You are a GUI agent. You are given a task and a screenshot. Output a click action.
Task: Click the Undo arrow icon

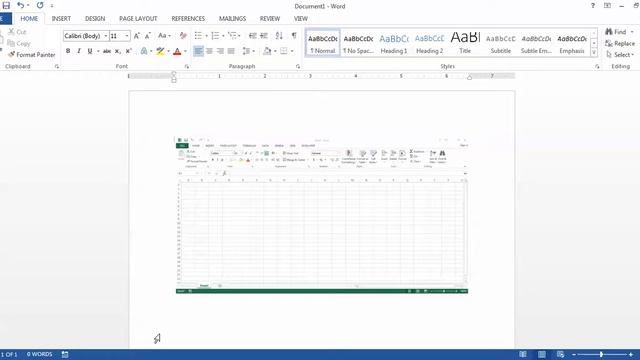tap(20, 6)
